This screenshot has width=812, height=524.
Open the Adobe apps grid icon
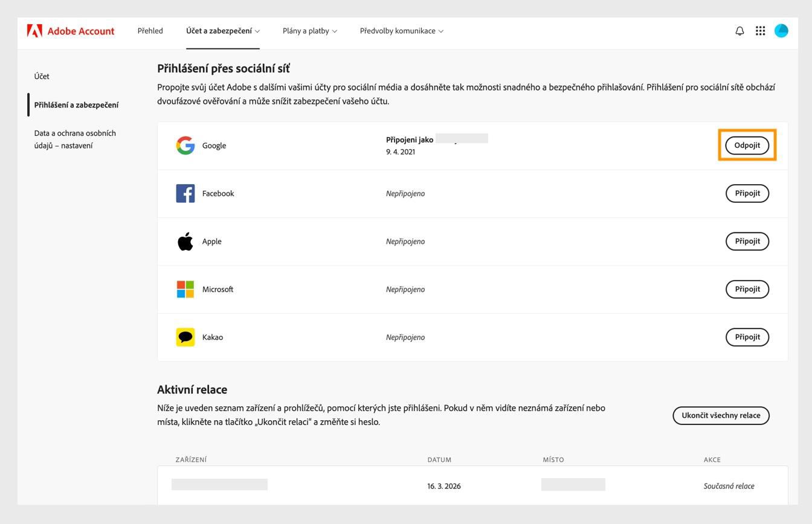pyautogui.click(x=760, y=31)
